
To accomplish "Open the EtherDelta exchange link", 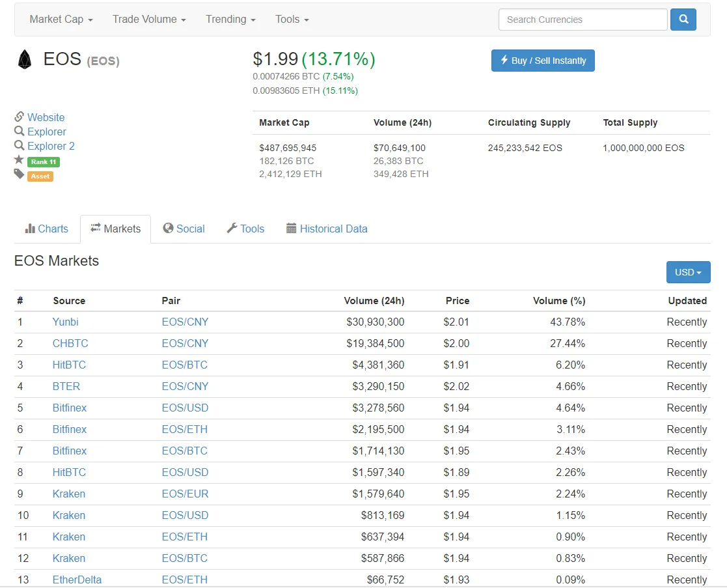I will [77, 580].
